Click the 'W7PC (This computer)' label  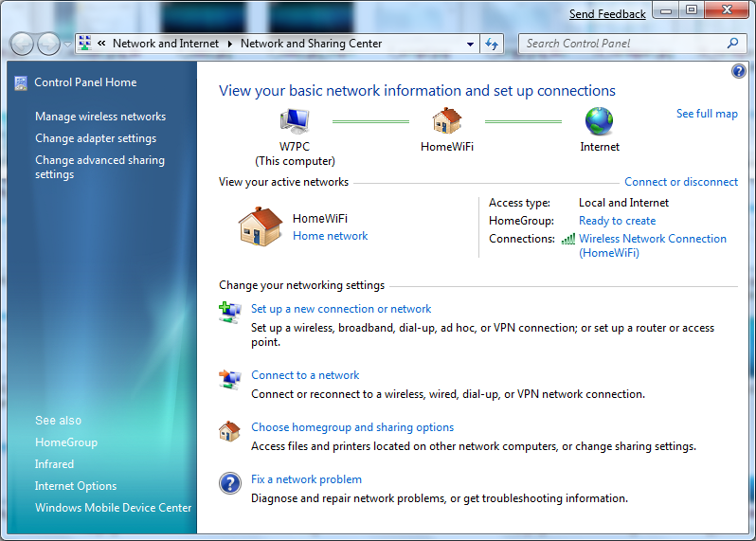click(x=295, y=153)
